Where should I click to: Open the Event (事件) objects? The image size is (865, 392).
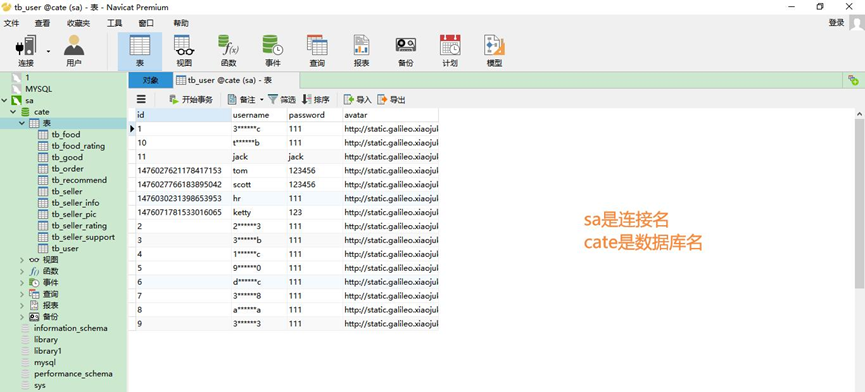273,51
